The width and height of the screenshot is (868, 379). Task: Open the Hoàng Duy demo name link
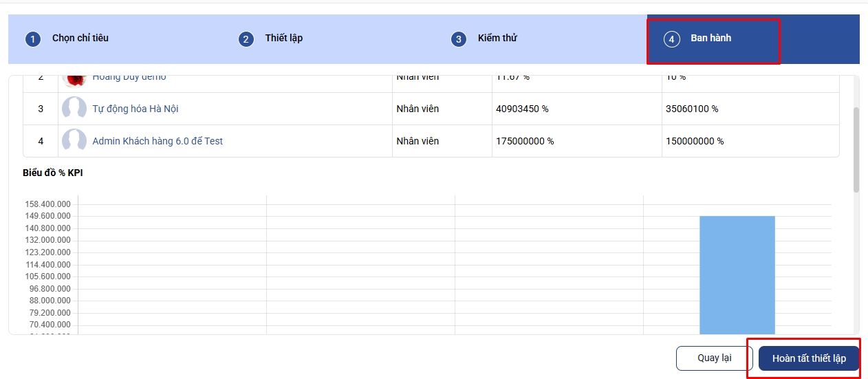click(x=129, y=78)
